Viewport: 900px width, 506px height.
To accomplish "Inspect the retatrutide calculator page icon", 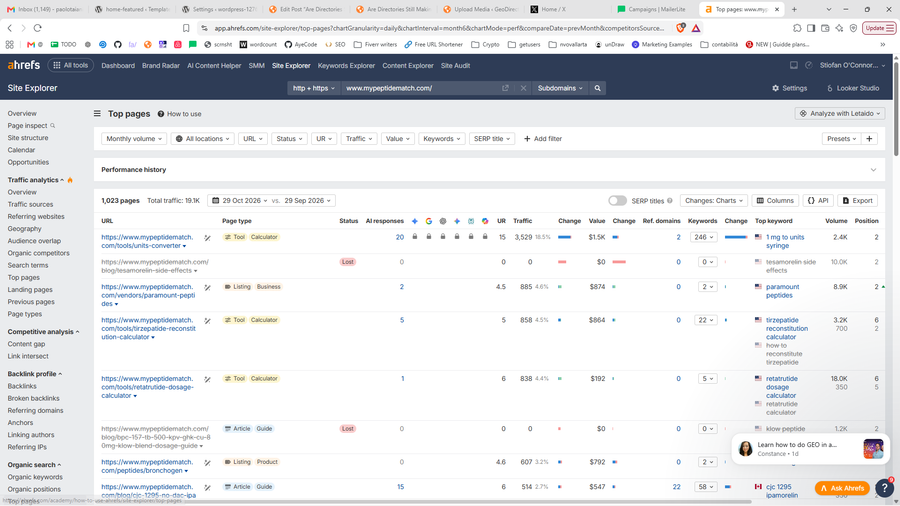I will click(207, 380).
